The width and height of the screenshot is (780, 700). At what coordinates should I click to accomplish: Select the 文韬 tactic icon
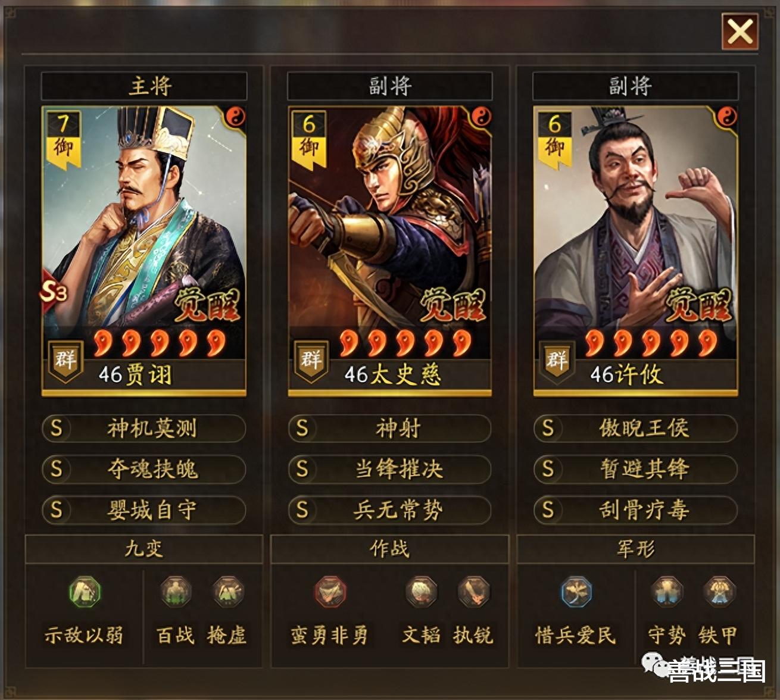421,592
